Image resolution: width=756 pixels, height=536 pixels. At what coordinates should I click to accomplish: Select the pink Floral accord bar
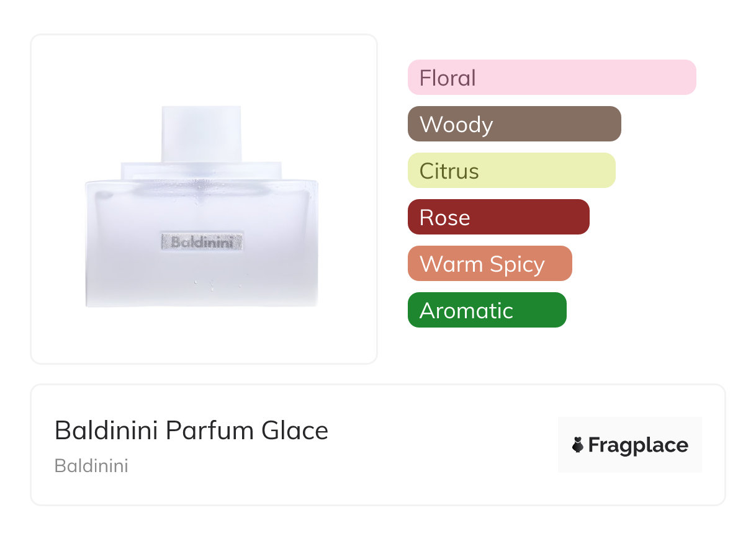(552, 78)
